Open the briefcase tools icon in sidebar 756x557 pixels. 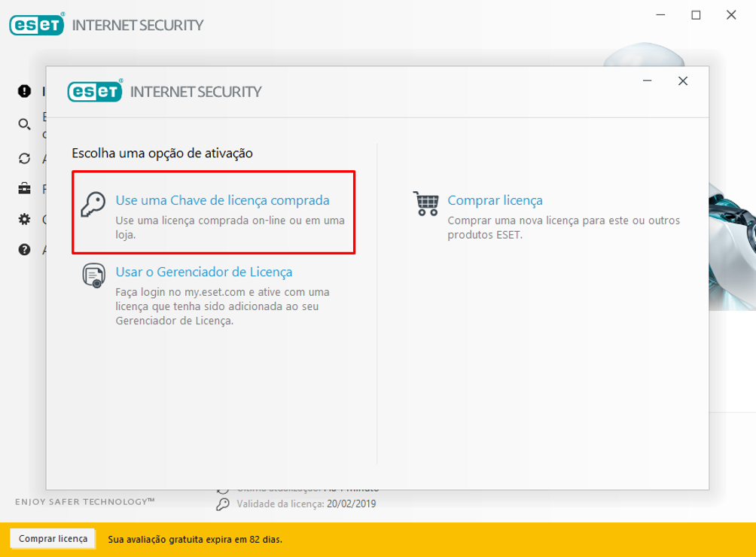click(25, 188)
